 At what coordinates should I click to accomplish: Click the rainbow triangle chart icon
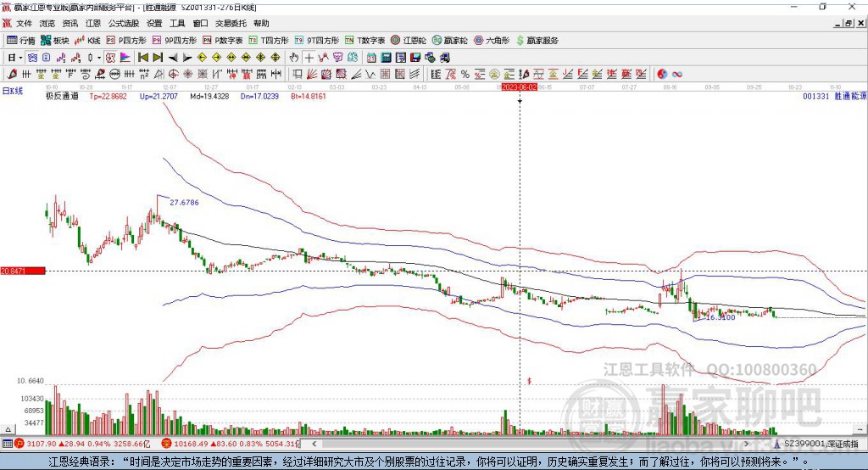click(125, 58)
